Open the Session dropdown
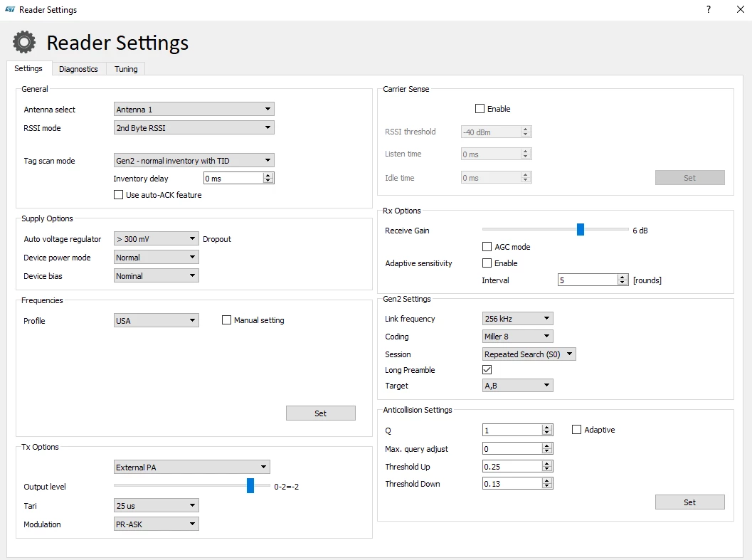This screenshot has height=560, width=752. (x=529, y=354)
